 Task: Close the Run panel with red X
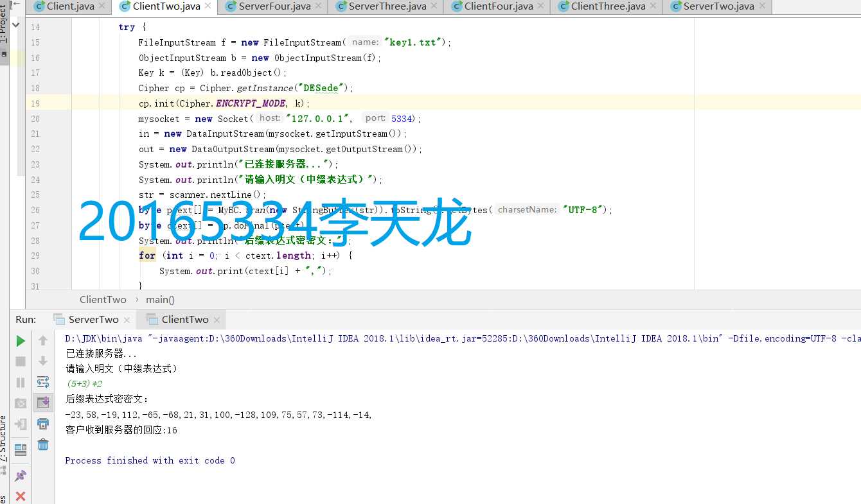(21, 496)
